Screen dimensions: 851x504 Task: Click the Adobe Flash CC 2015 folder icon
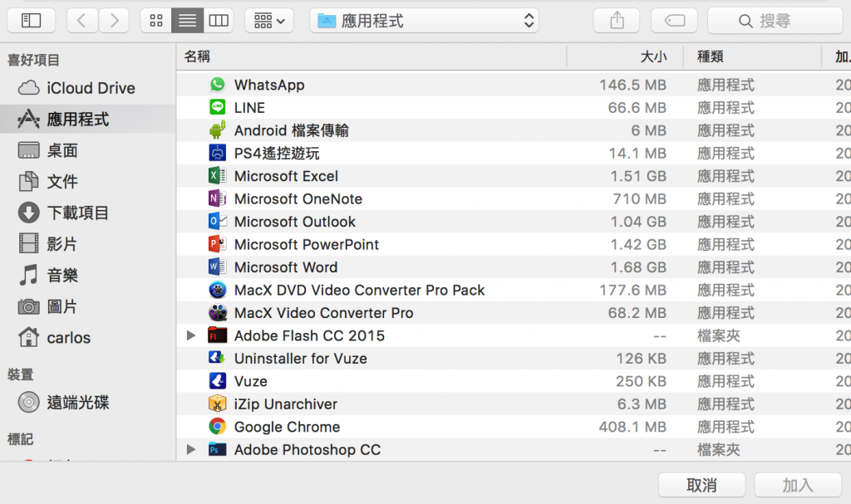tap(218, 335)
